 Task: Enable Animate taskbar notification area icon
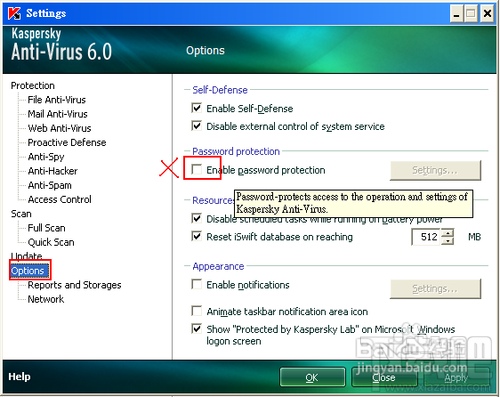point(197,311)
